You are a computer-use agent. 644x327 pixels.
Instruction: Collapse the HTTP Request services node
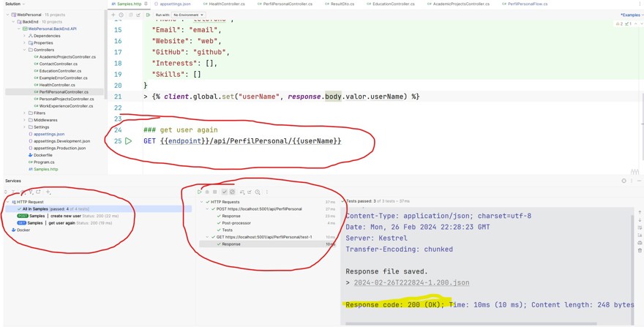pyautogui.click(x=7, y=202)
